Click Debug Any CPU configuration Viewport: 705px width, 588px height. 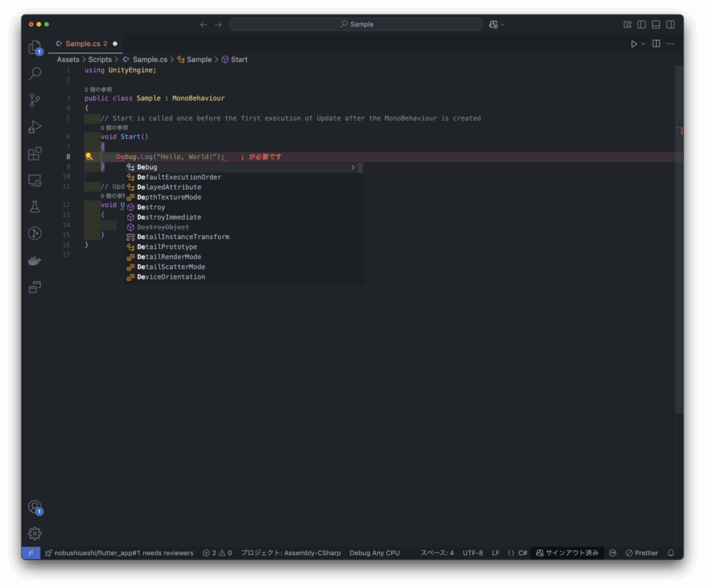[x=375, y=553]
